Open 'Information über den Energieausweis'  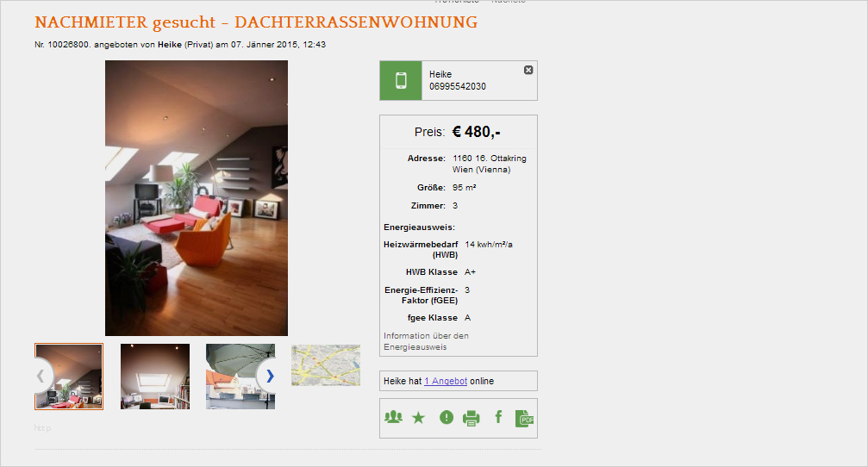(427, 341)
